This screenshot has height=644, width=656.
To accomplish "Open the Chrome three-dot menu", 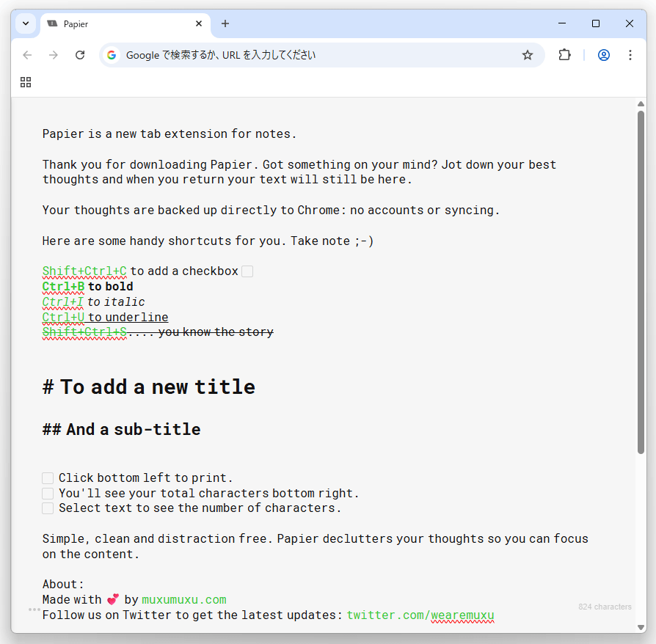I will (x=630, y=55).
